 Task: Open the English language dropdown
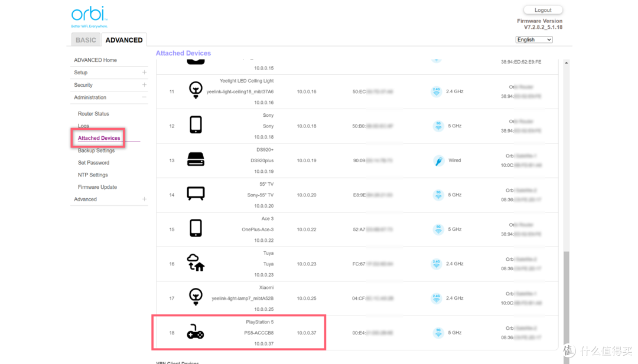click(534, 40)
